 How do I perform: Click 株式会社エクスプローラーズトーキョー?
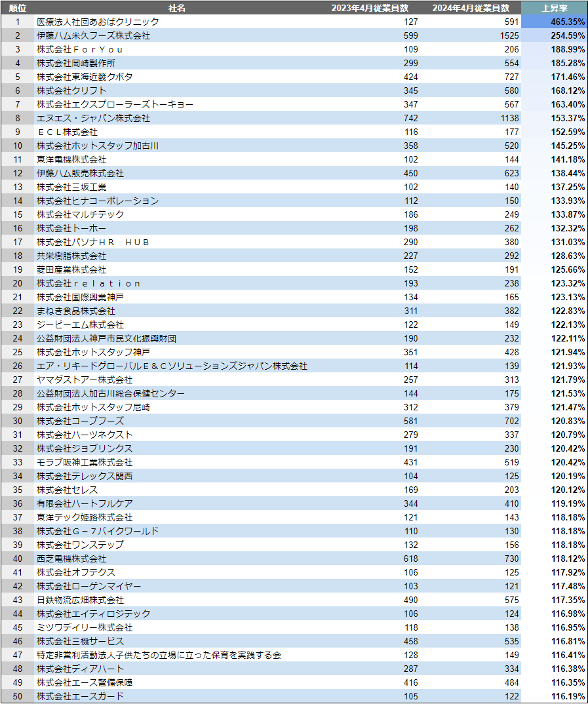coord(115,104)
